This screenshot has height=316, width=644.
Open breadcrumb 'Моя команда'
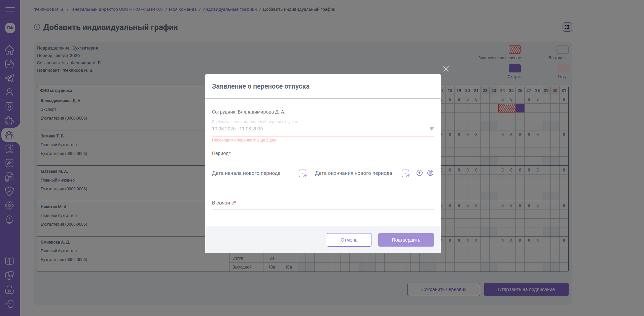(183, 9)
